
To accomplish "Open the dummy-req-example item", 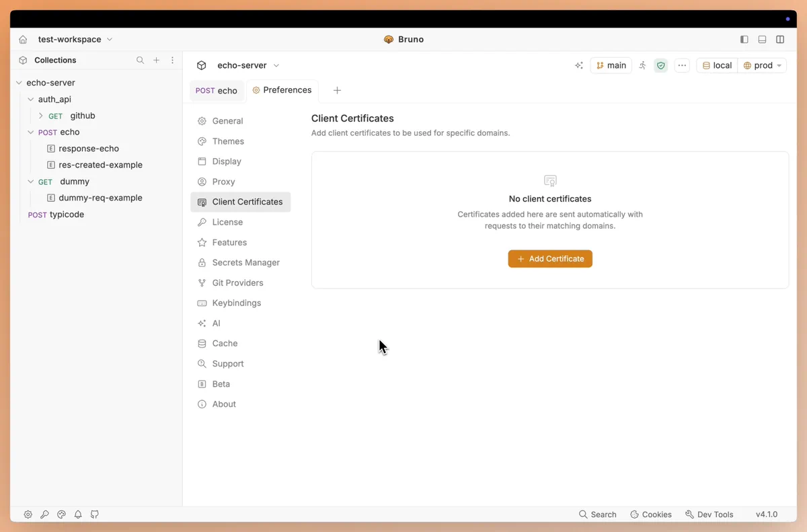I will [100, 198].
